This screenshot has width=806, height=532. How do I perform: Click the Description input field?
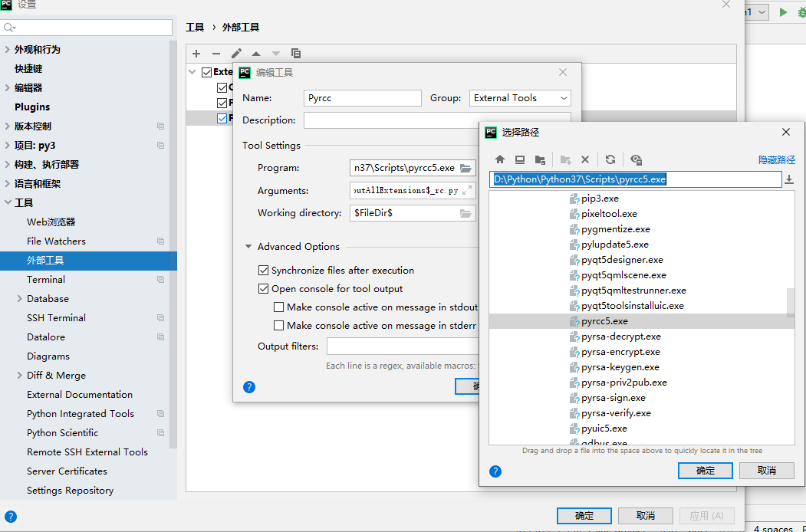pyautogui.click(x=437, y=120)
